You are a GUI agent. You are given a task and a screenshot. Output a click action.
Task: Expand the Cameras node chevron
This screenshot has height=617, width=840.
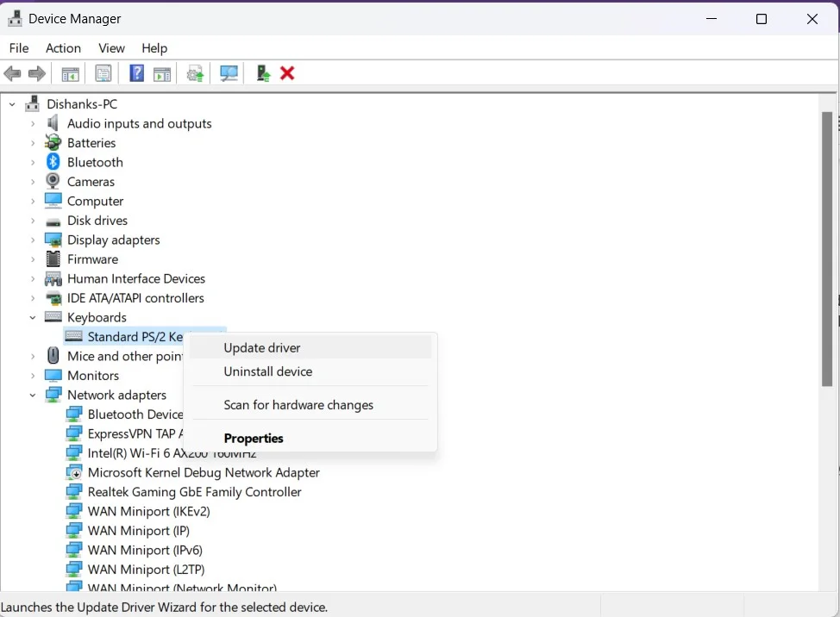tap(33, 182)
